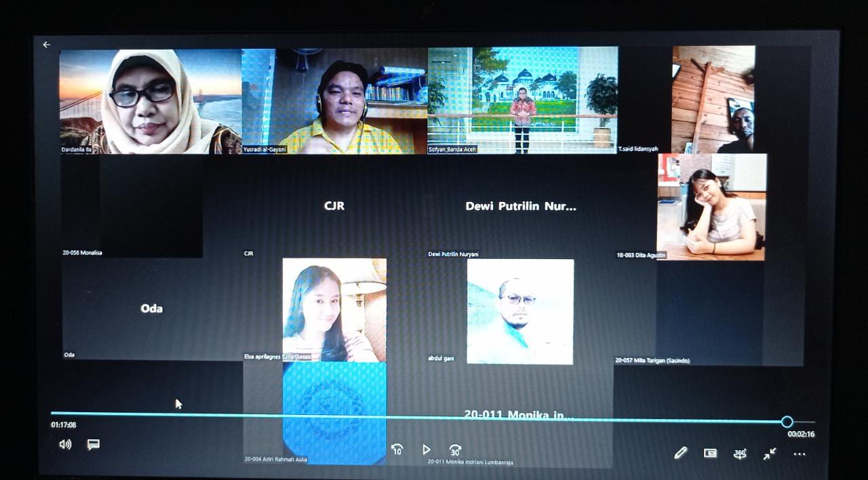Open the more options ellipsis menu

(x=800, y=454)
